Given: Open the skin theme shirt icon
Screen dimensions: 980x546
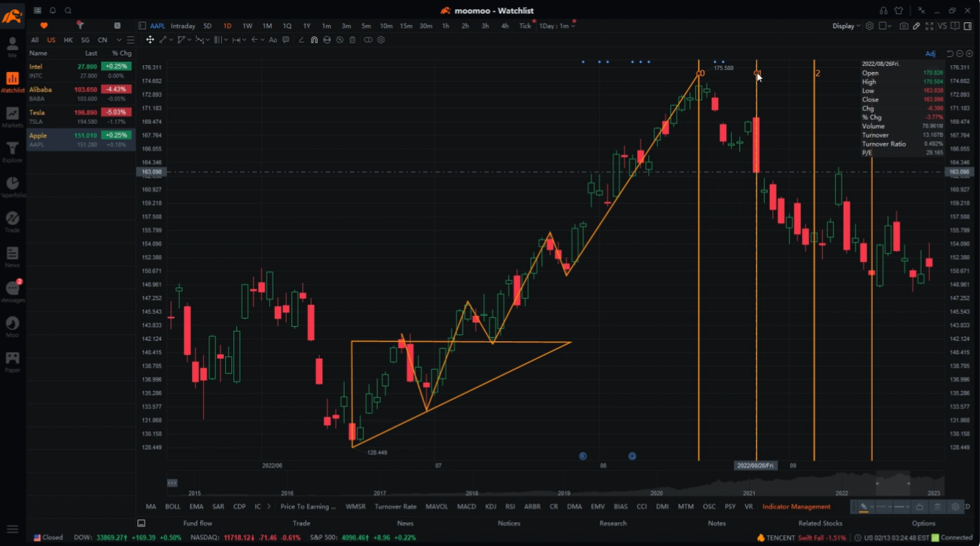Looking at the screenshot, I should coord(899,10).
